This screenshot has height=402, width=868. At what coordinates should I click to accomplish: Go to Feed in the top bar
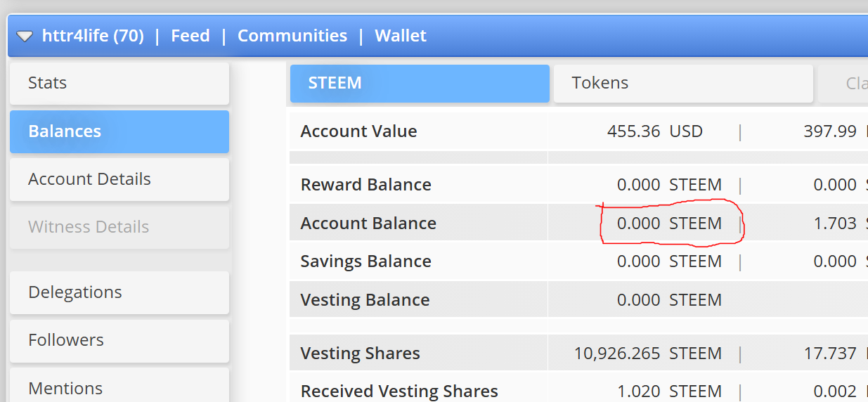point(190,36)
